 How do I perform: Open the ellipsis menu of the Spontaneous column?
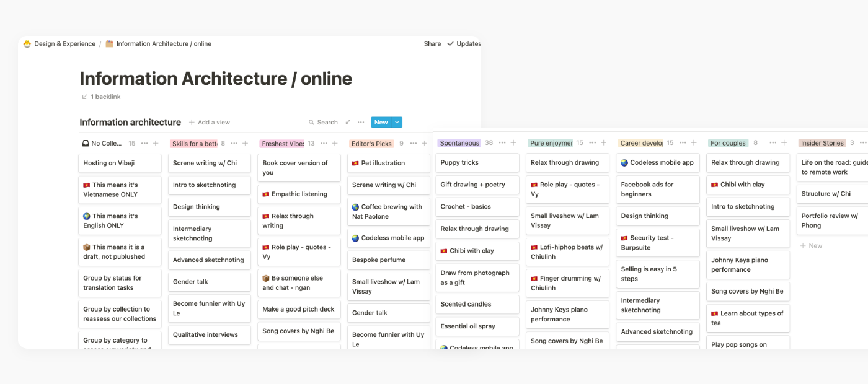(502, 143)
